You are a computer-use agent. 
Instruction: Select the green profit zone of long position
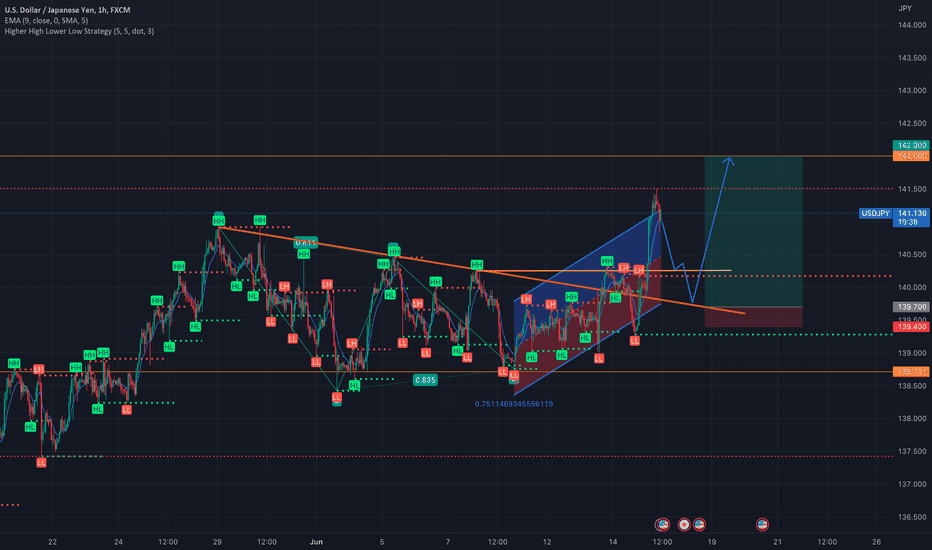tap(753, 232)
